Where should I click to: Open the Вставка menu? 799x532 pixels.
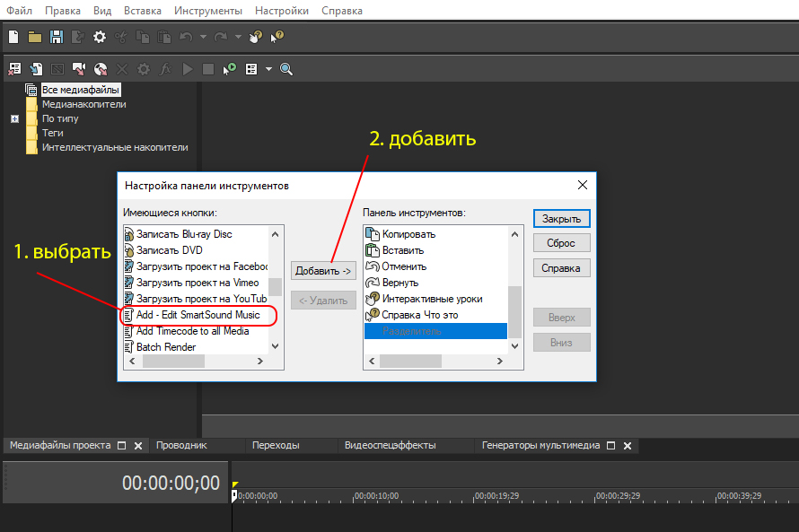point(143,11)
